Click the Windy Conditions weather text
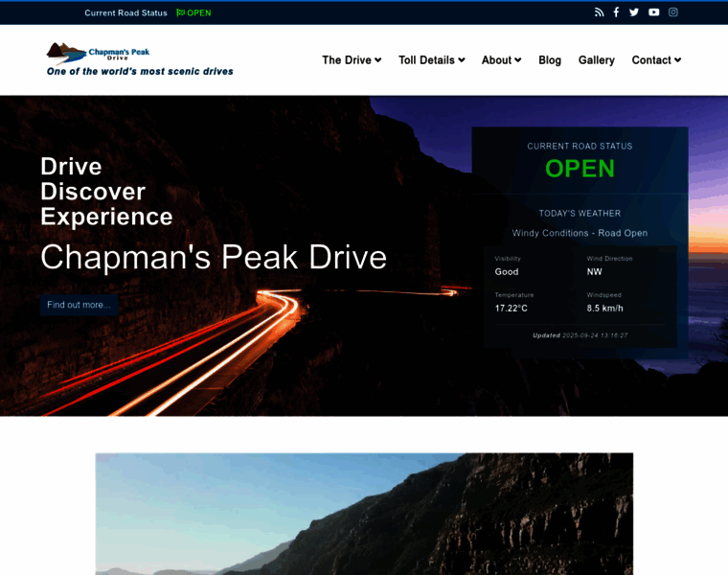728x575 pixels. pyautogui.click(x=580, y=233)
